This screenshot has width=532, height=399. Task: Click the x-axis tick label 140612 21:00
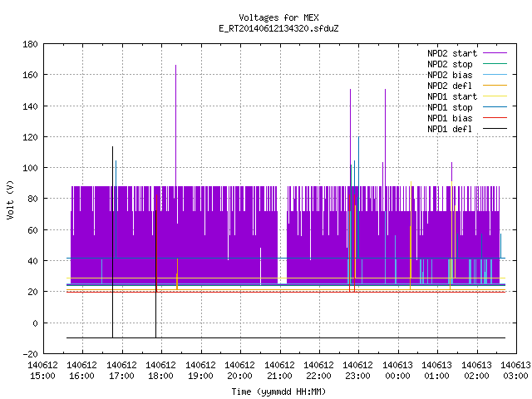(279, 371)
